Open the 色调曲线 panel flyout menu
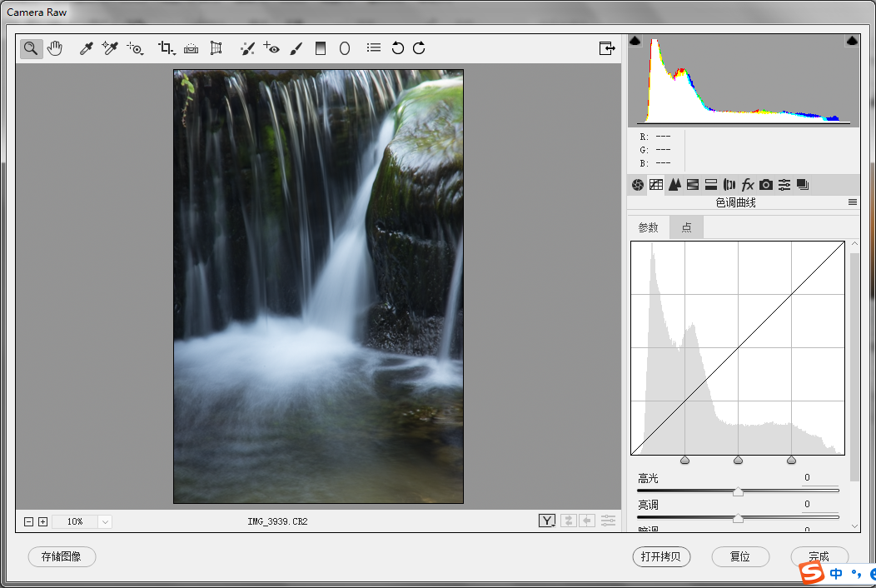This screenshot has width=876, height=588. click(853, 202)
